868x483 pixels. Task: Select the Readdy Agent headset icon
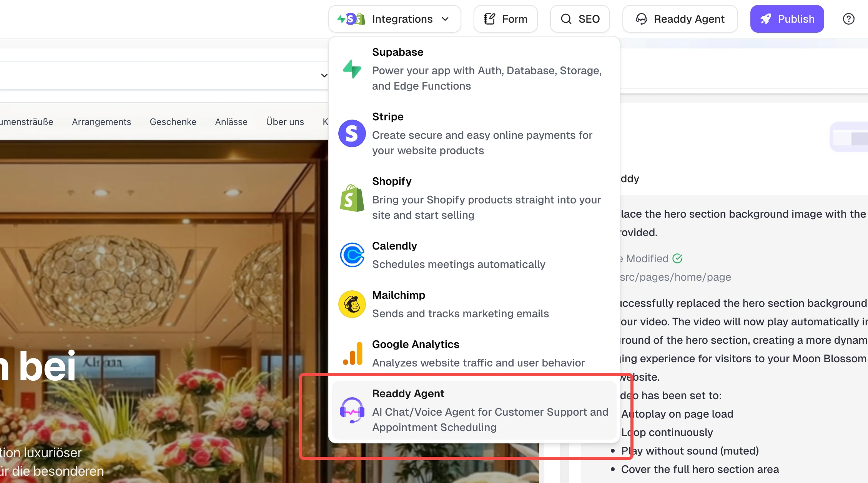(351, 410)
